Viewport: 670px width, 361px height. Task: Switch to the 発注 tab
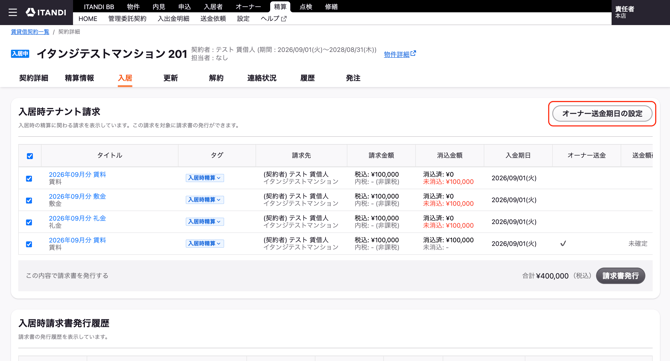pyautogui.click(x=353, y=78)
